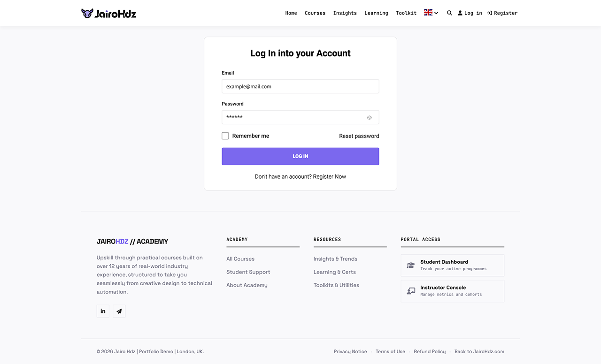Click the Reset password link
The width and height of the screenshot is (601, 364).
pyautogui.click(x=359, y=136)
